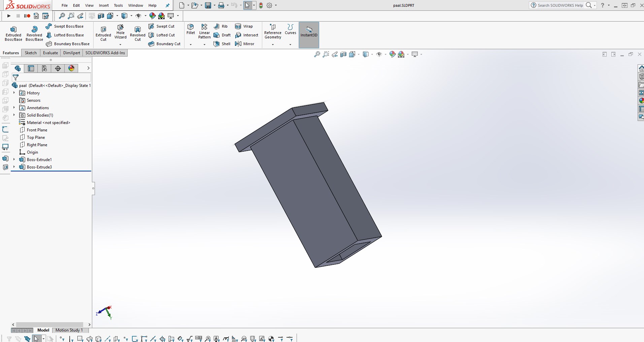Image resolution: width=644 pixels, height=342 pixels.
Task: Open Reference Geometry tools
Action: (273, 31)
